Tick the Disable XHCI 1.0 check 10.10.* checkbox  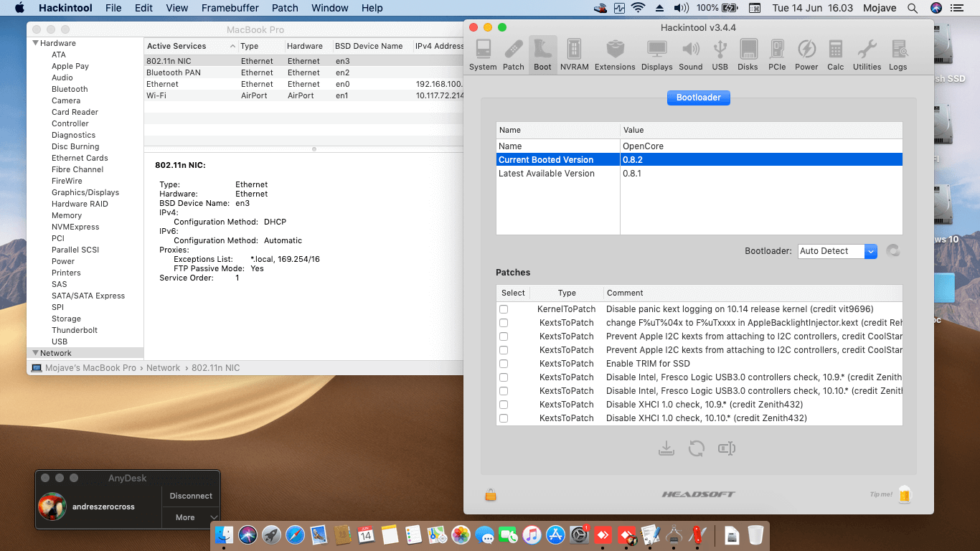tap(504, 418)
